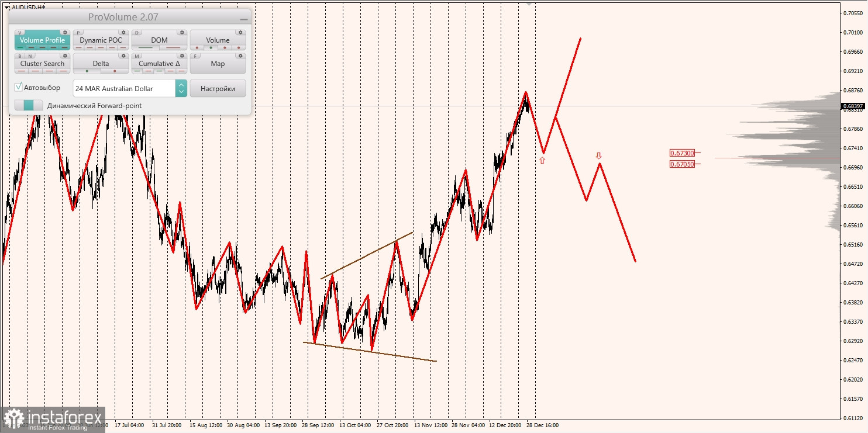Toggle Map indicator

pyautogui.click(x=218, y=64)
